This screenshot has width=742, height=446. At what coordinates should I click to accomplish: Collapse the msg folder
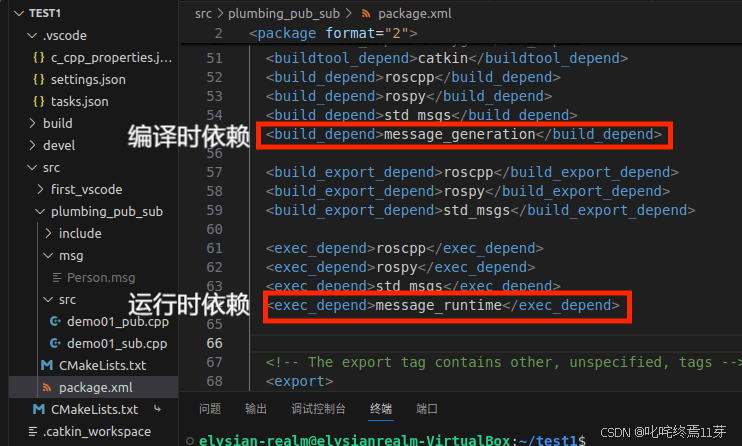pyautogui.click(x=48, y=256)
